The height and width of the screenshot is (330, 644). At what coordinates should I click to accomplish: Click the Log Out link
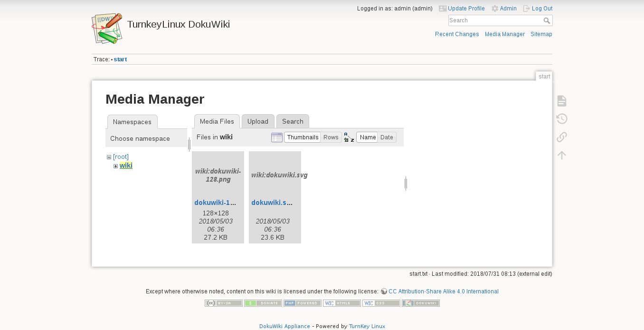click(542, 9)
